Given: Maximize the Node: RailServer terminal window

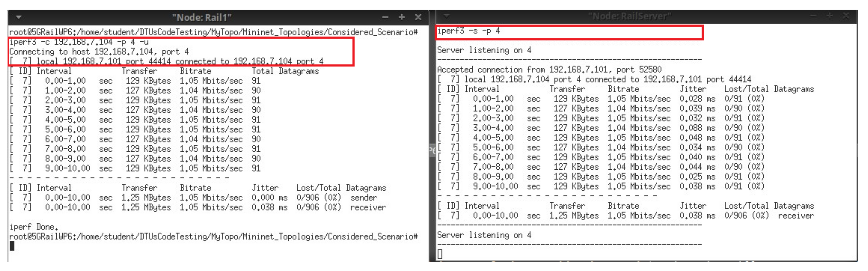Looking at the screenshot, I should (829, 16).
